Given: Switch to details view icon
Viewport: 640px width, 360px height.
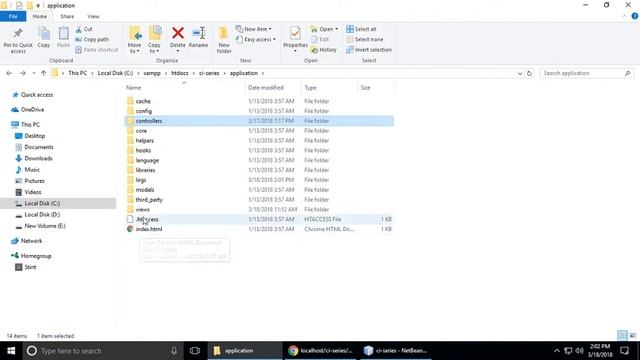Looking at the screenshot, I should pos(622,336).
